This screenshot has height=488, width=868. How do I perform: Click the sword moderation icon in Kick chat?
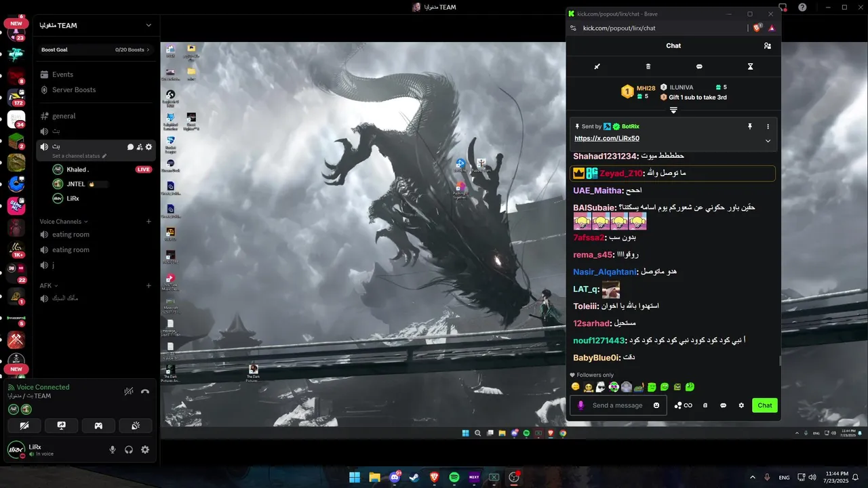point(597,66)
